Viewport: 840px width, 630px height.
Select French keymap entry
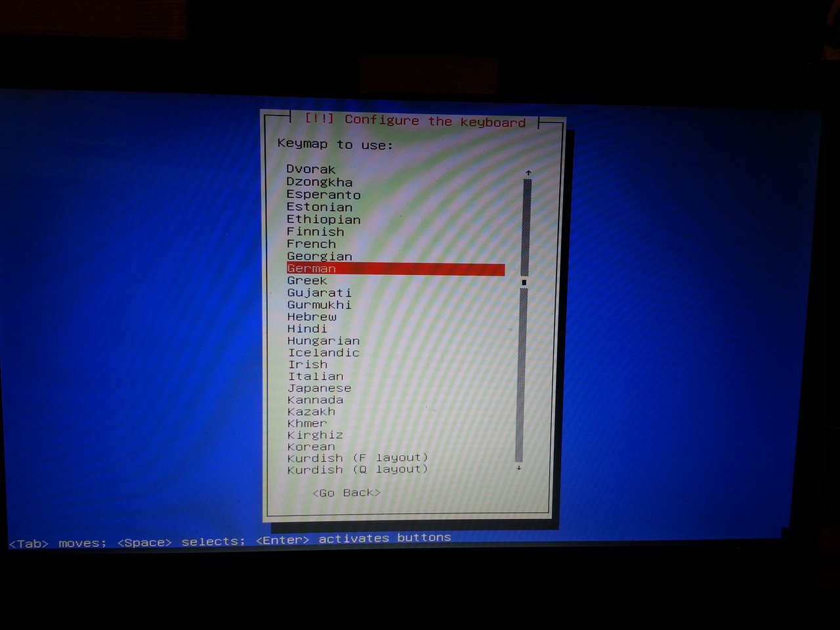[x=312, y=244]
